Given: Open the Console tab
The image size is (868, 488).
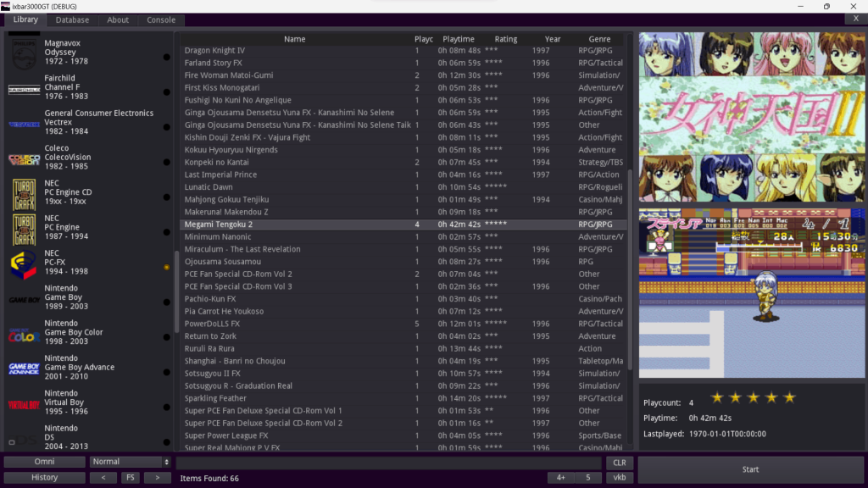Looking at the screenshot, I should click(x=161, y=19).
